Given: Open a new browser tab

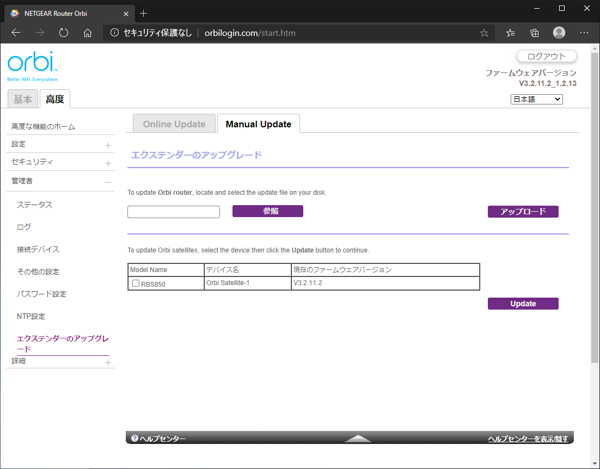Looking at the screenshot, I should pyautogui.click(x=143, y=14).
